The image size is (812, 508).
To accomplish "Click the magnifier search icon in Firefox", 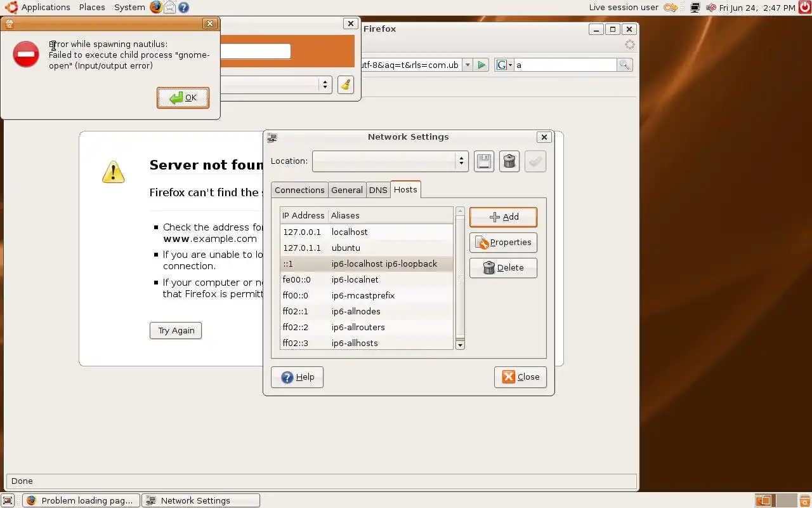I will pyautogui.click(x=624, y=65).
